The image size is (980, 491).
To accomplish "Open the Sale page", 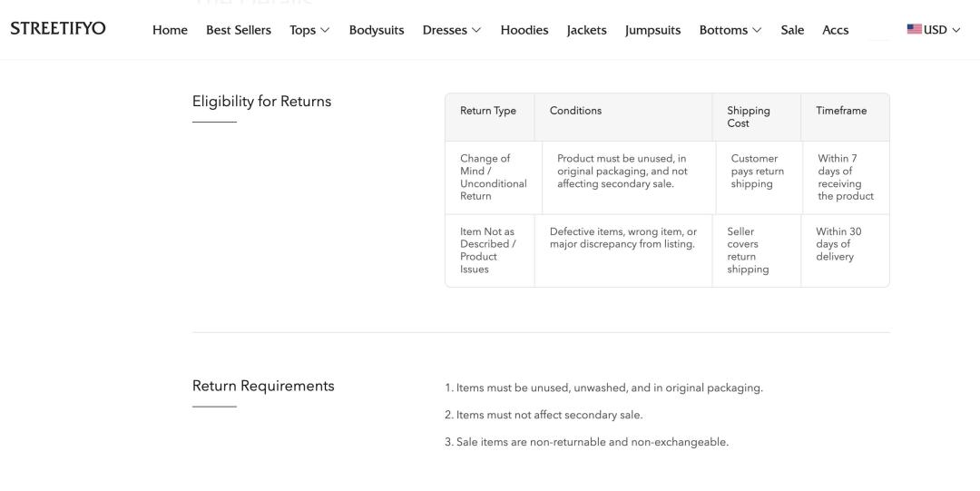I will pyautogui.click(x=792, y=30).
